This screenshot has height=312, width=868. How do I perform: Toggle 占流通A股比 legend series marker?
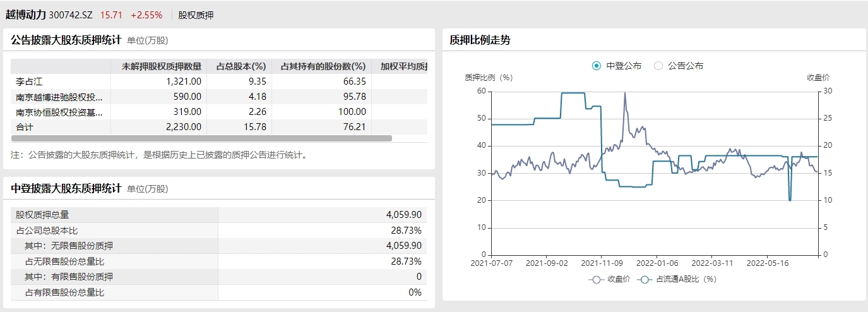(x=645, y=279)
